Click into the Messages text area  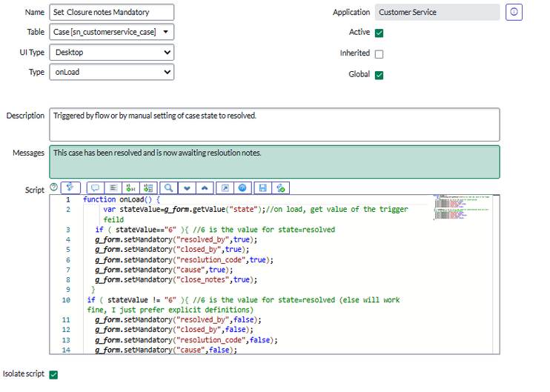tap(274, 162)
